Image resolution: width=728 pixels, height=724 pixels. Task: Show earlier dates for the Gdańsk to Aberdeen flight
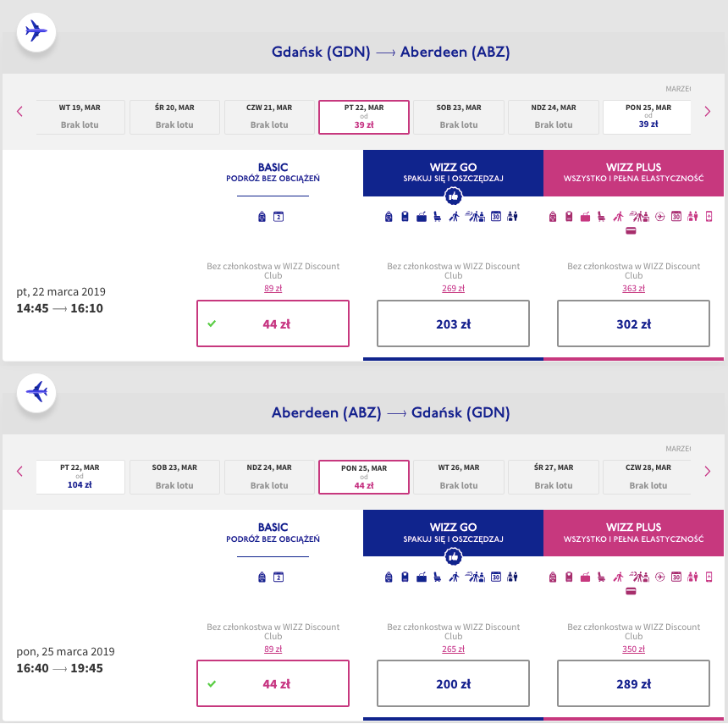[x=19, y=112]
